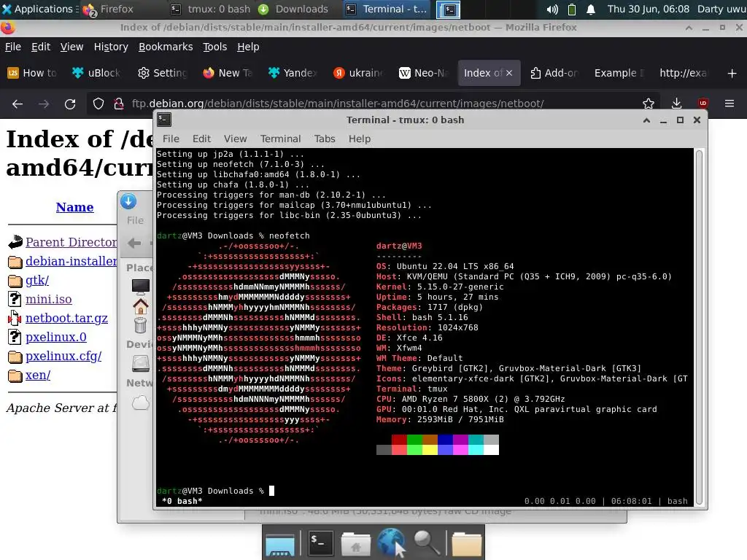Download the mini.iso link
The width and height of the screenshot is (747, 560).
coord(49,299)
